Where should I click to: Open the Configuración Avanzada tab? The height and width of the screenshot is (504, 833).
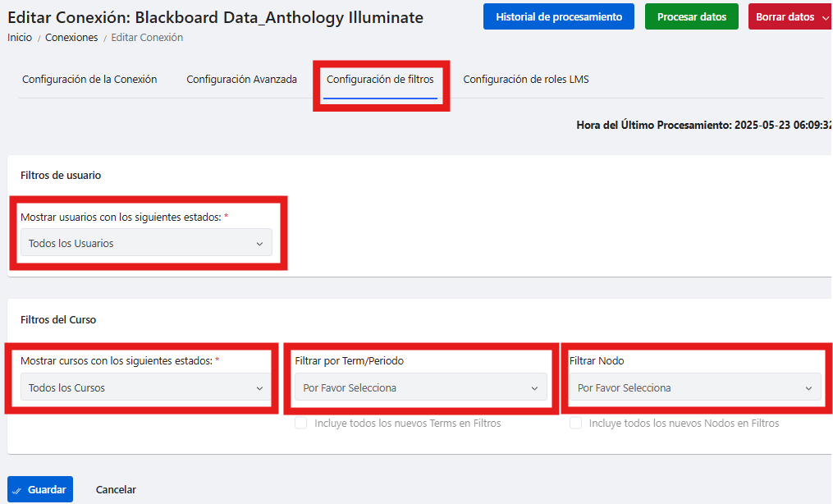click(242, 79)
